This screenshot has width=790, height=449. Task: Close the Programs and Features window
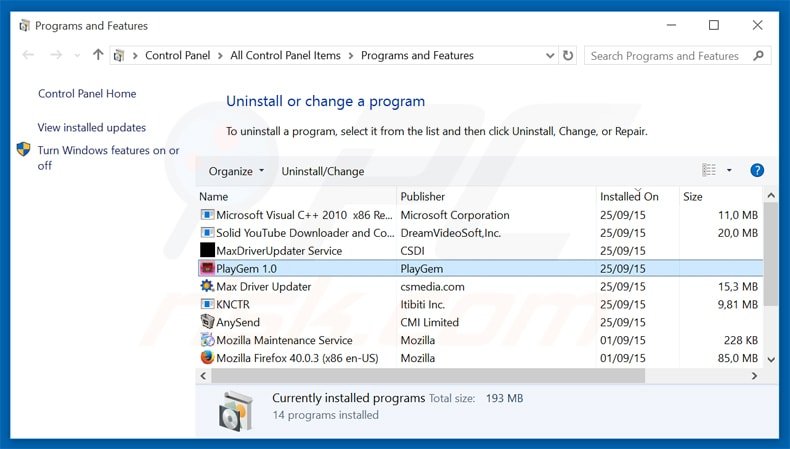pyautogui.click(x=757, y=25)
